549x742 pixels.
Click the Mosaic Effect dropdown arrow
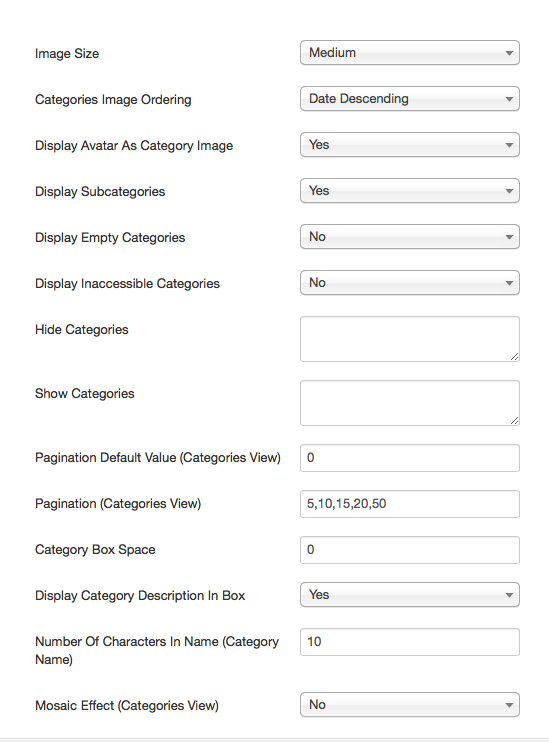509,705
